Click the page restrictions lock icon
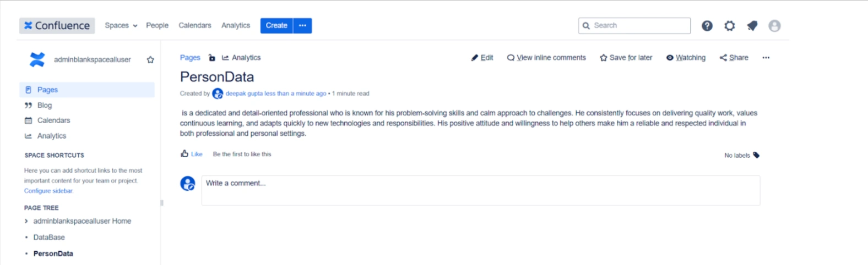The width and height of the screenshot is (868, 265). [212, 58]
